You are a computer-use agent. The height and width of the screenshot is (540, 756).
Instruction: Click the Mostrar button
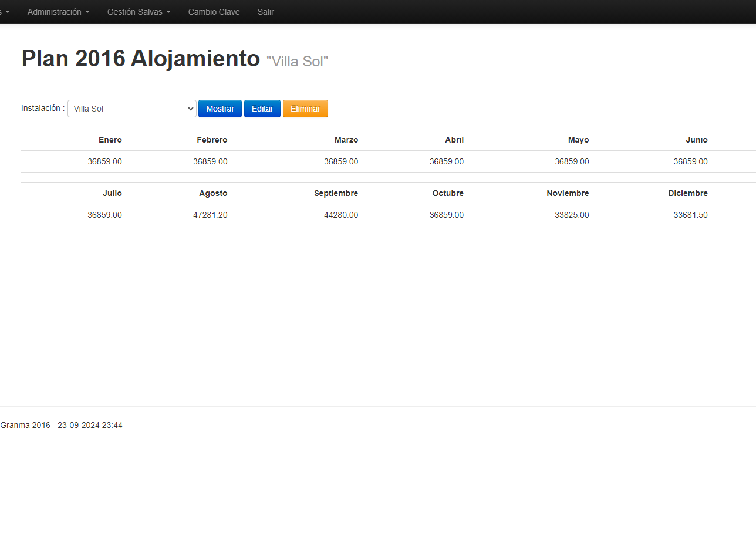tap(220, 109)
